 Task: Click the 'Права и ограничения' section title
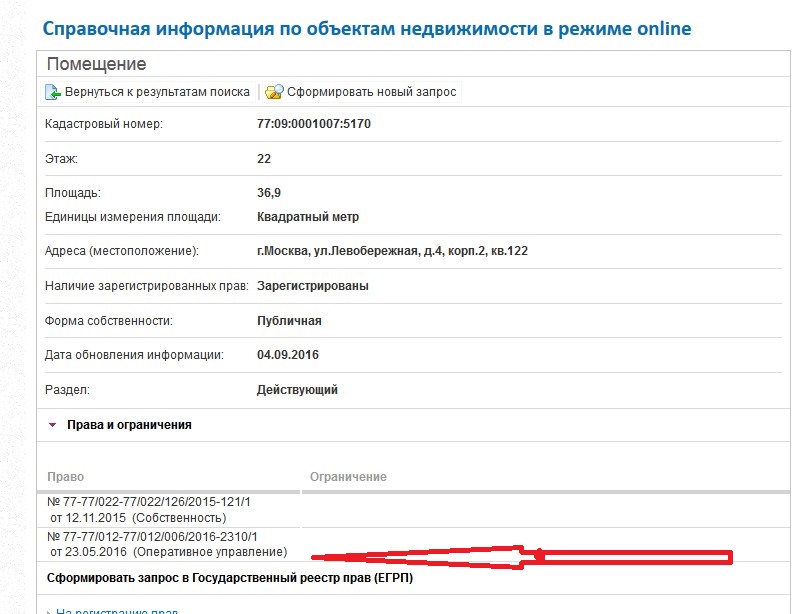[x=129, y=425]
